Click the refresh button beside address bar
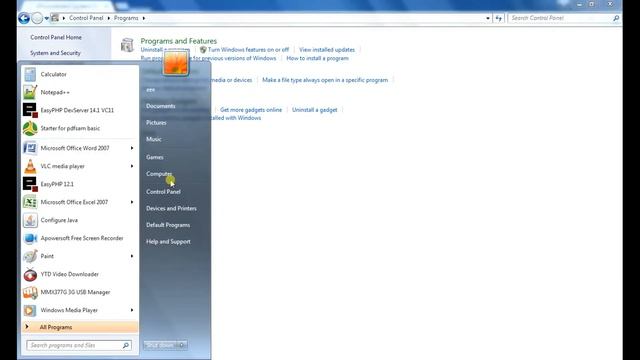 [498, 18]
